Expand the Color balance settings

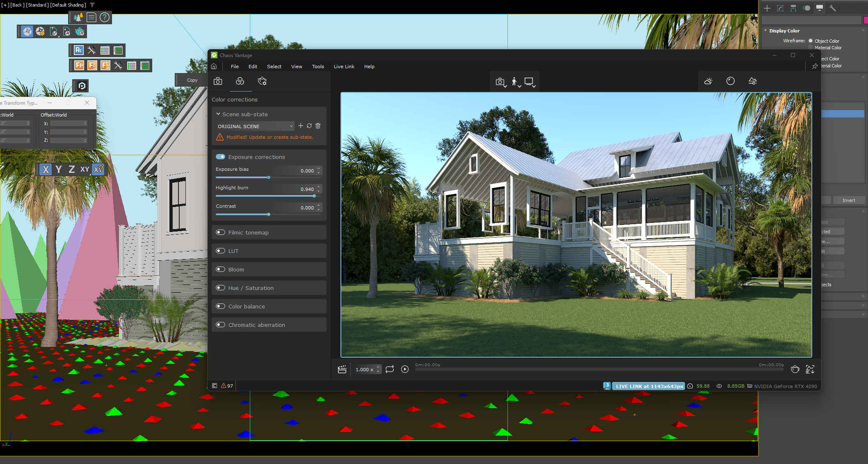247,306
